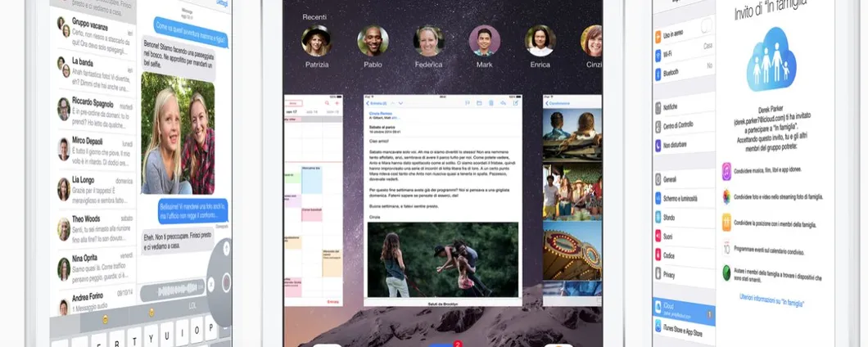
Task: Switch to the Calendar app card
Action: coord(314,201)
